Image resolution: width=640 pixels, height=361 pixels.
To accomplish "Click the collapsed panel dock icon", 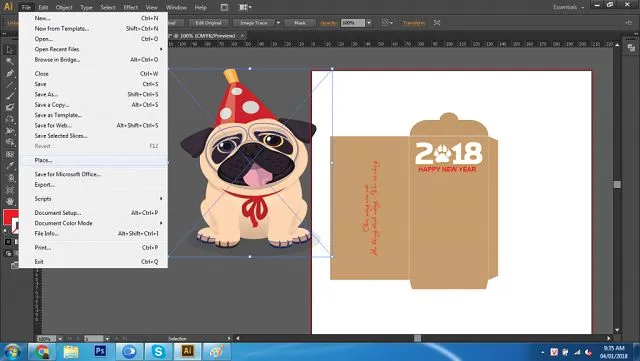I will tap(631, 48).
